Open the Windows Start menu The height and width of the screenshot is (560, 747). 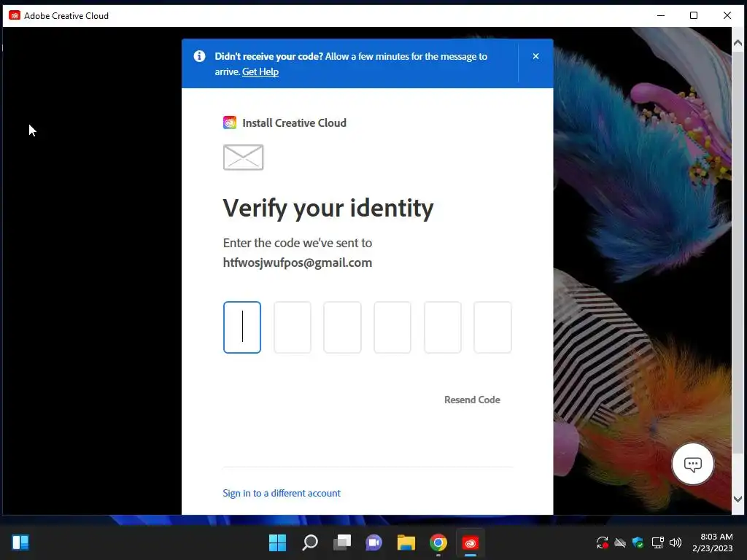[278, 542]
